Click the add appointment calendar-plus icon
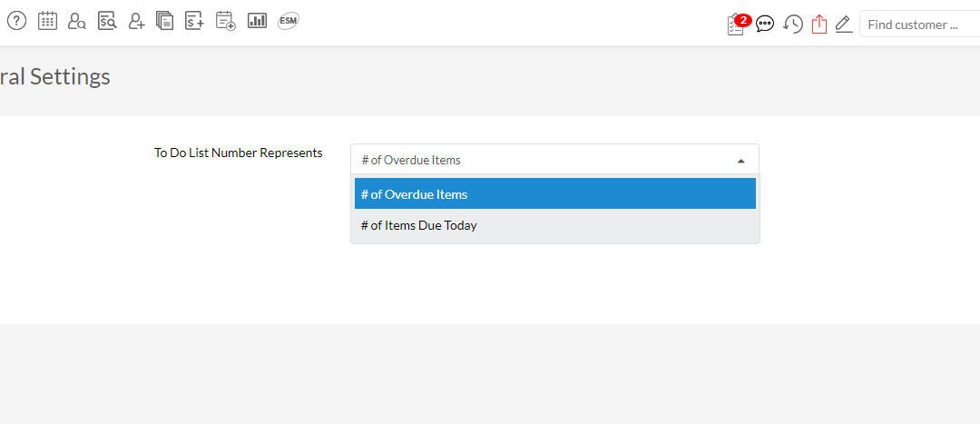 pyautogui.click(x=225, y=20)
